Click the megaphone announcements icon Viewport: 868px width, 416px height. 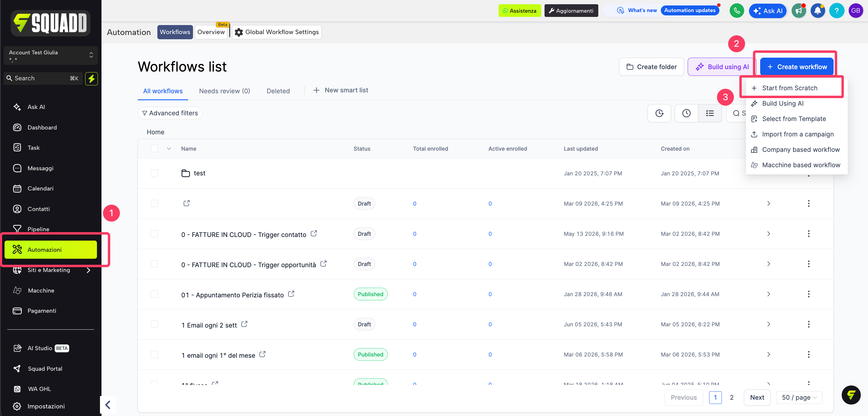tap(799, 11)
